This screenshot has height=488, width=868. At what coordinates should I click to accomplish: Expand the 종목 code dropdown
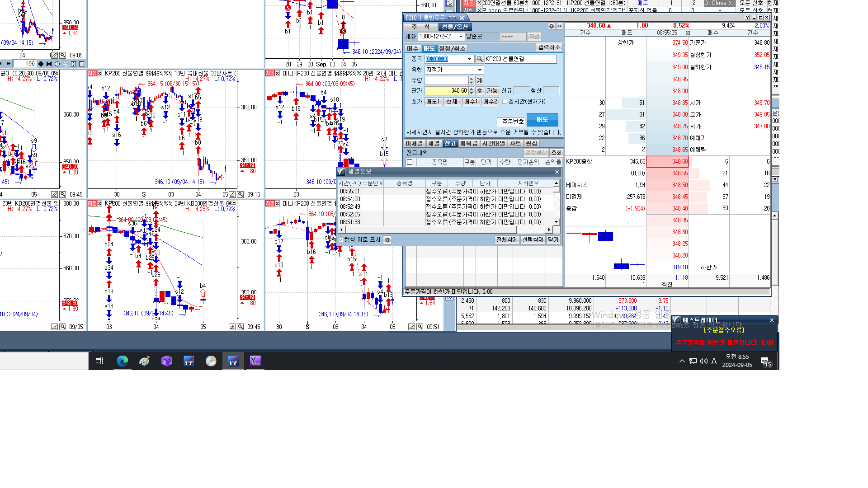[469, 59]
